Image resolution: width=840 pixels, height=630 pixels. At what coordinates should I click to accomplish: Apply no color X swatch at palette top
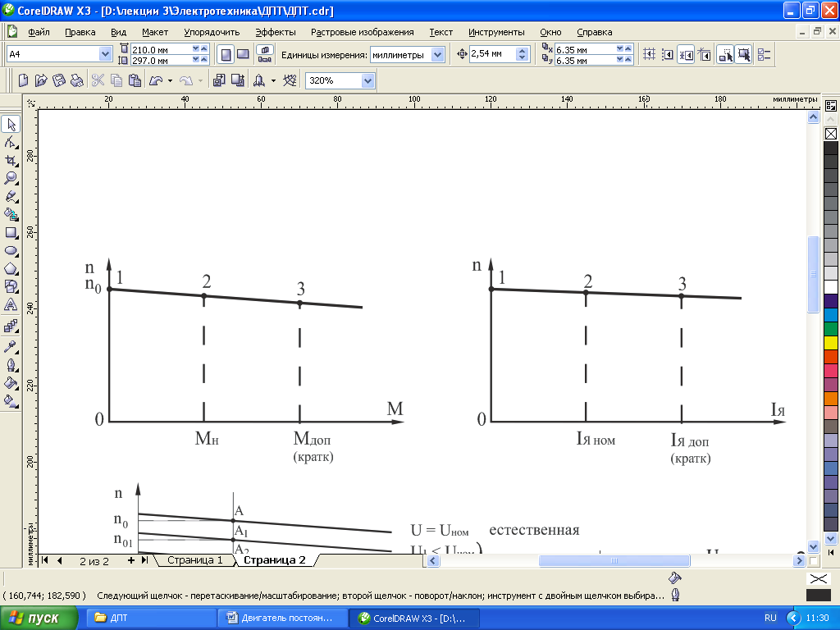click(831, 134)
